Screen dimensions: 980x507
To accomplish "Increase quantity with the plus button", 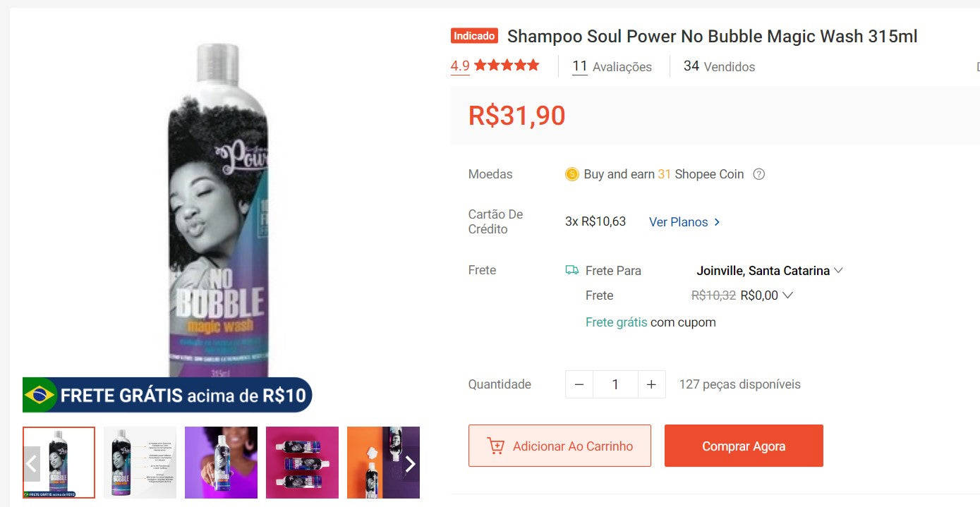I will (651, 384).
